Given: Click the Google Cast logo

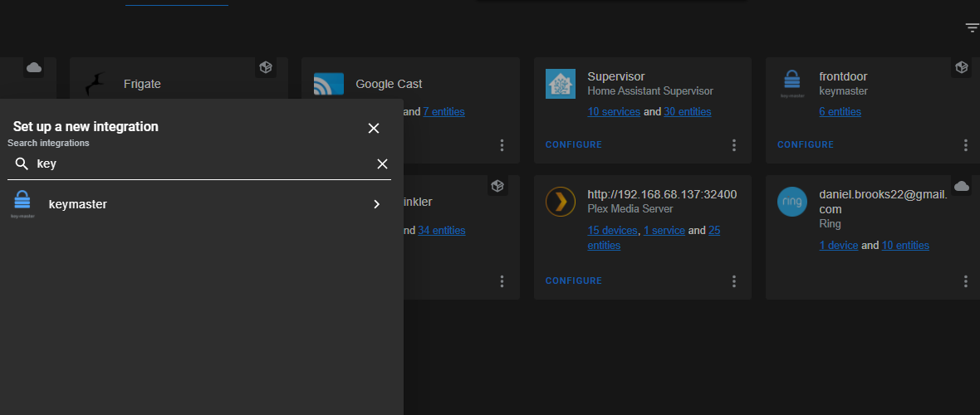Looking at the screenshot, I should click(x=329, y=84).
